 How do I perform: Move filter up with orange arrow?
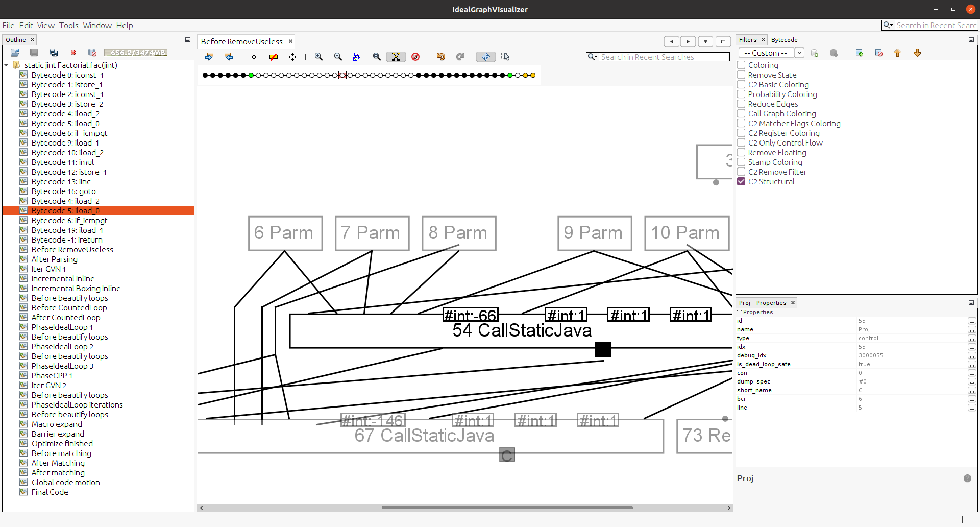897,53
